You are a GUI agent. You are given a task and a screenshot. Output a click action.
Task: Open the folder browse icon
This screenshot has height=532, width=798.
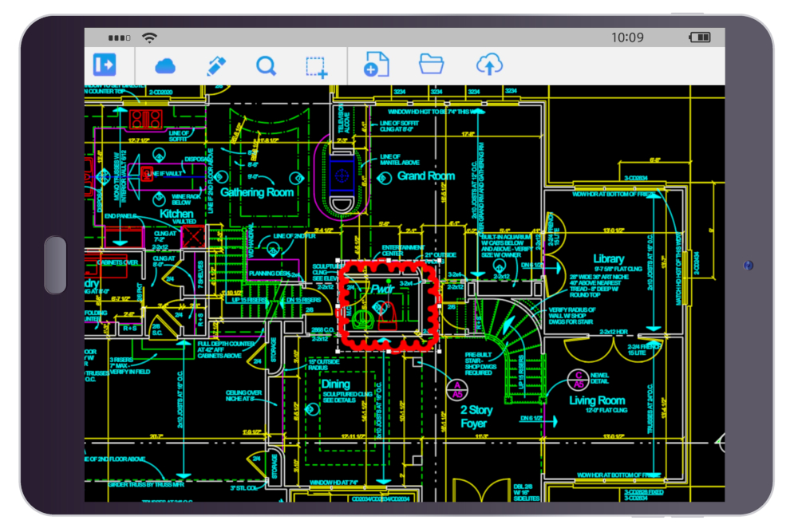click(431, 65)
